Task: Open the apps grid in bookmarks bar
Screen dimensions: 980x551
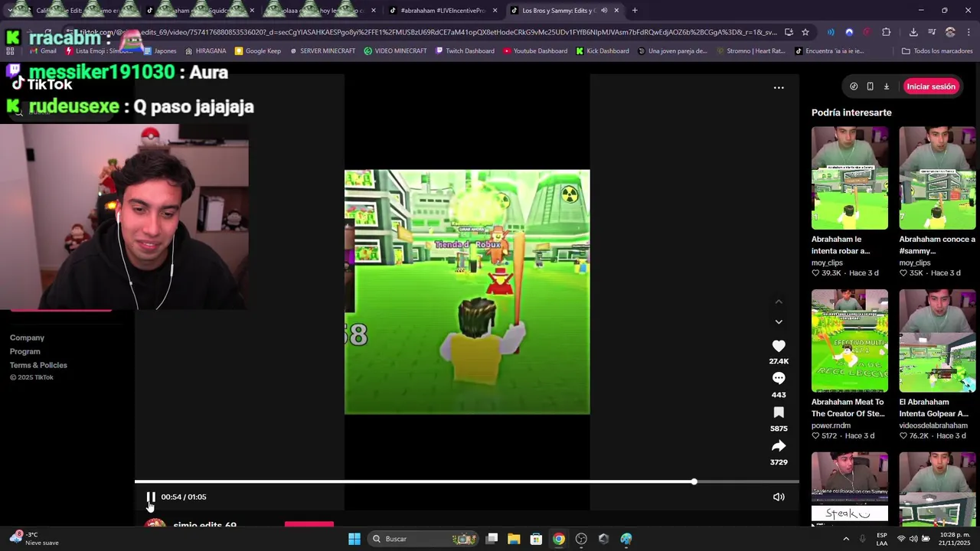Action: point(10,51)
